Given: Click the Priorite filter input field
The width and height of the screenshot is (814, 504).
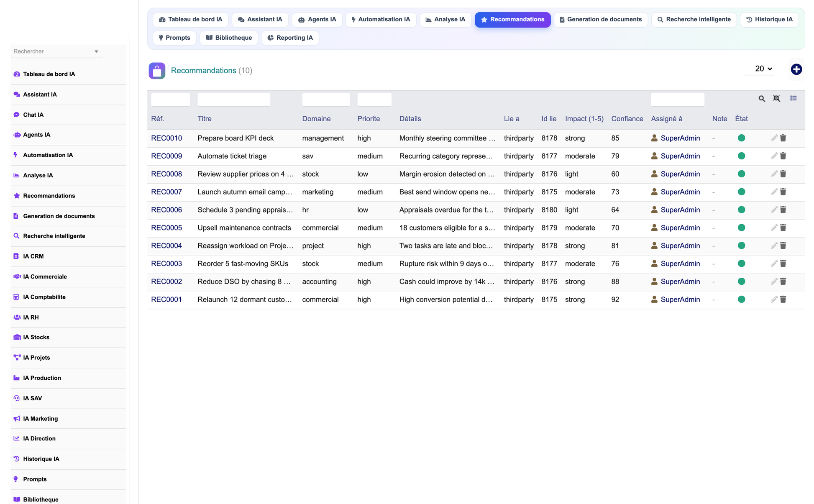Looking at the screenshot, I should click(374, 100).
